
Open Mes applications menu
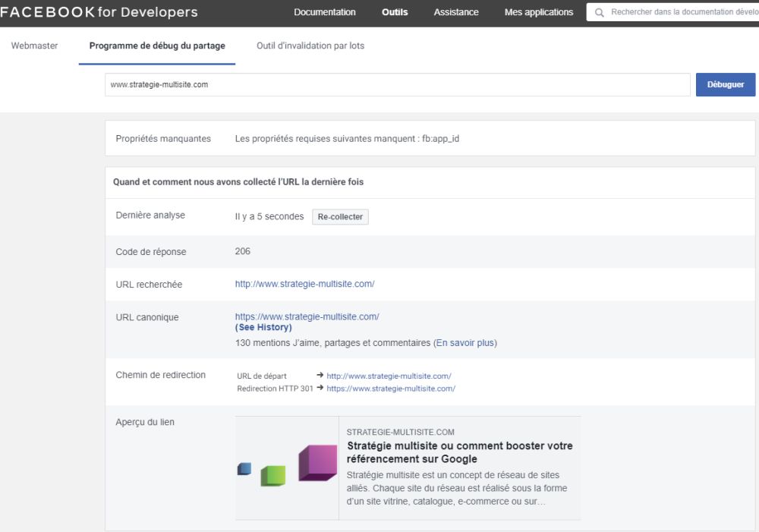click(x=539, y=12)
